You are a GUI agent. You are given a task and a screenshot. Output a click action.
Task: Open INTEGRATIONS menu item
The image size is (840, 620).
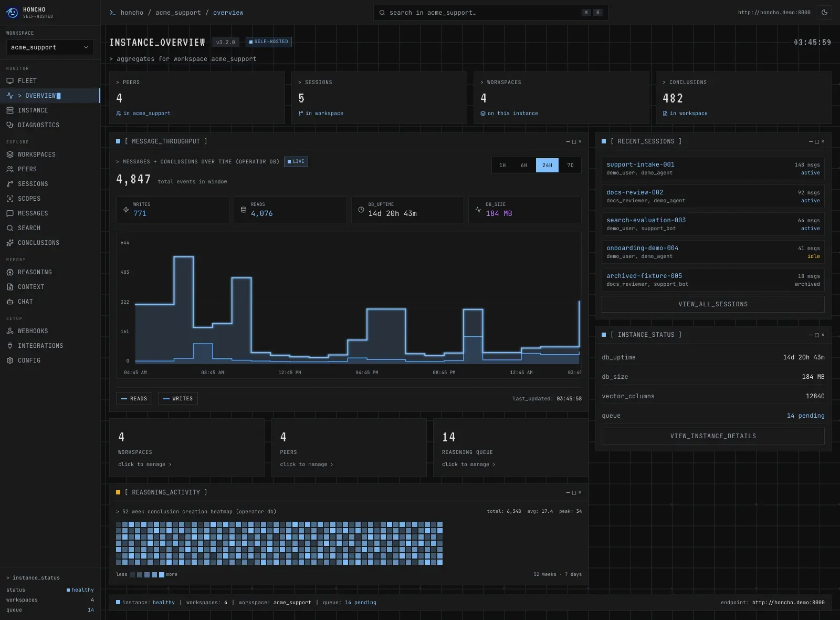pyautogui.click(x=50, y=346)
